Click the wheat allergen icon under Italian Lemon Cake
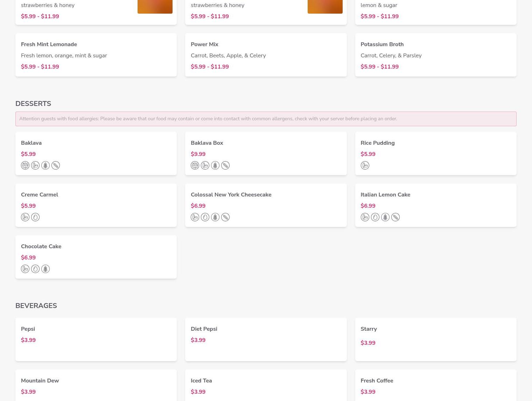The width and height of the screenshot is (532, 401). [x=385, y=217]
